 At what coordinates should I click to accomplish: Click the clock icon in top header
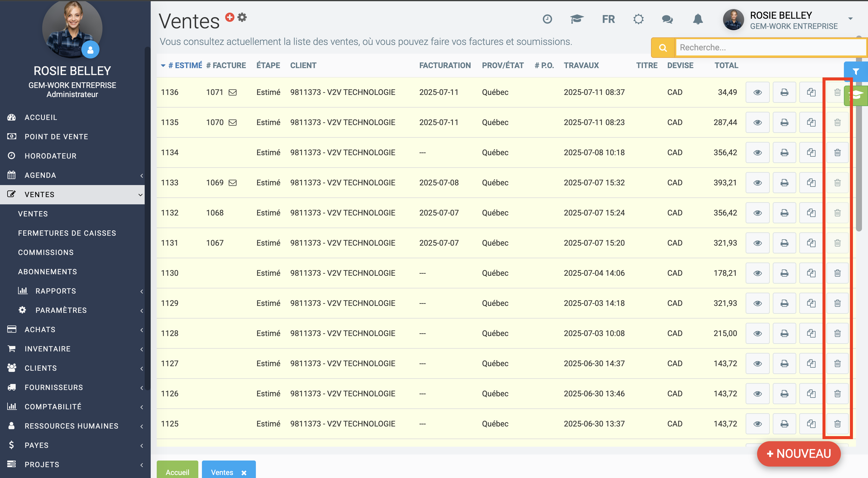tap(547, 19)
